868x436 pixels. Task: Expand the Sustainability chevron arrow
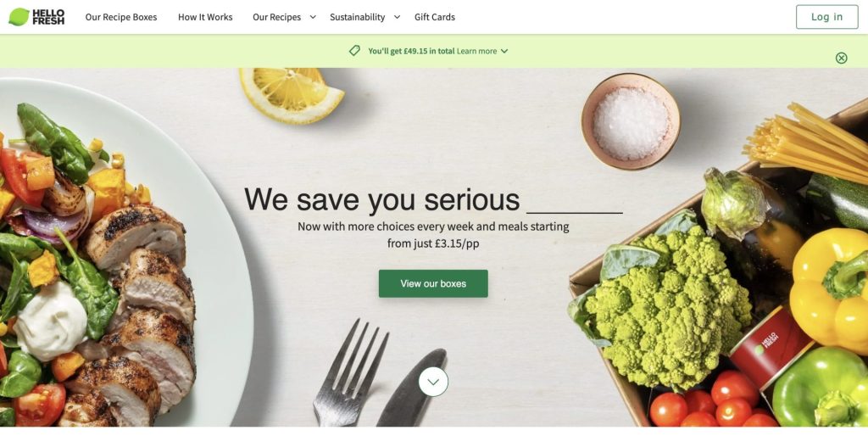click(397, 17)
